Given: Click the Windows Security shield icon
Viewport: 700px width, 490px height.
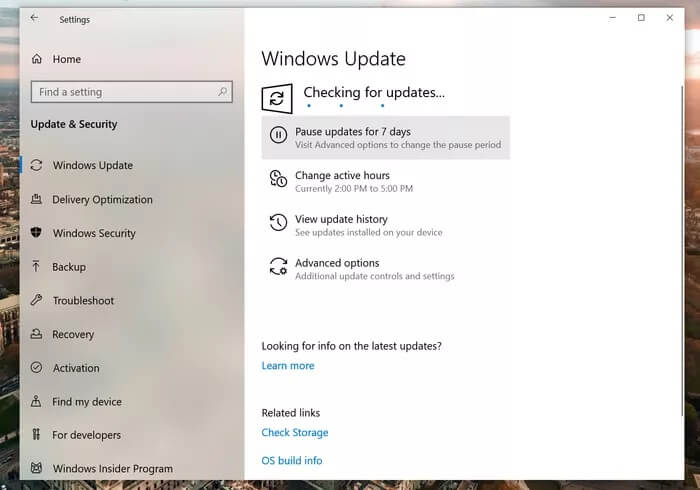Looking at the screenshot, I should [36, 233].
